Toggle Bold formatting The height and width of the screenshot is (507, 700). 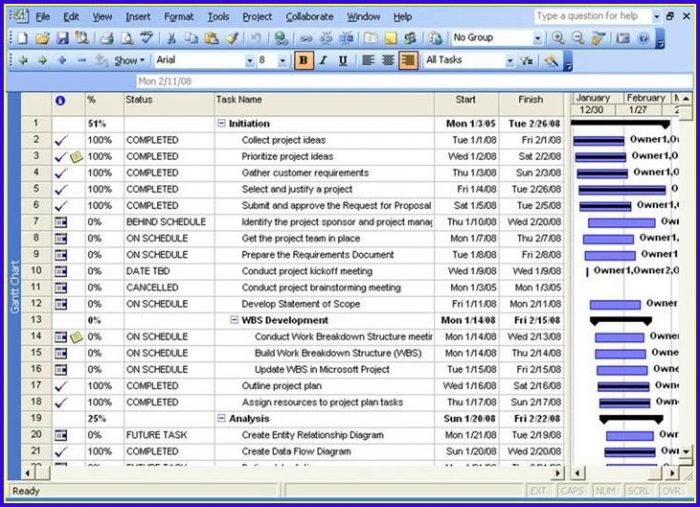coord(303,60)
